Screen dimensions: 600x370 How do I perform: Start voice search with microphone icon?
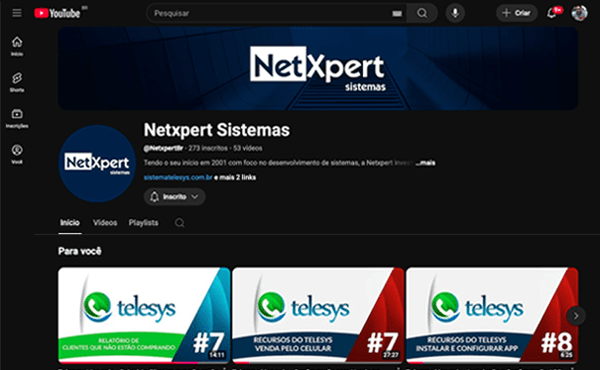tap(455, 13)
